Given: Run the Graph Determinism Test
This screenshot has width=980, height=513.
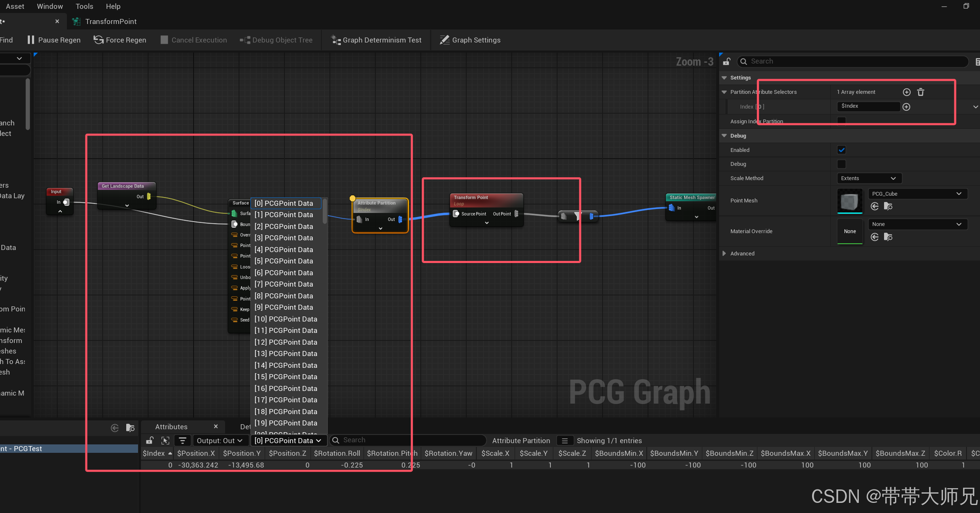Looking at the screenshot, I should 376,40.
